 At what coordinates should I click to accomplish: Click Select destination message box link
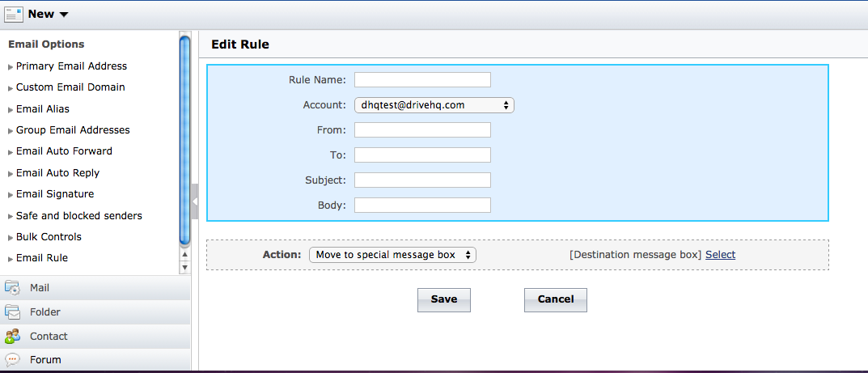tap(720, 255)
